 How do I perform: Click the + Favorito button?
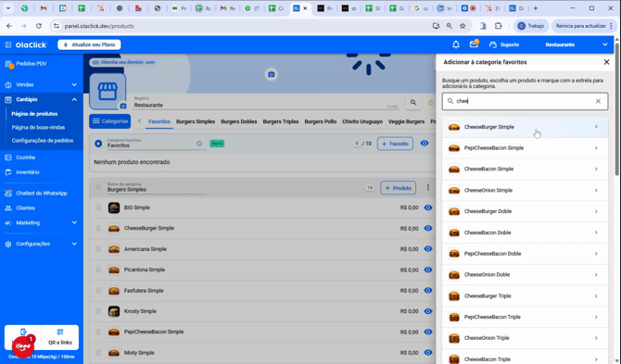[x=395, y=144]
